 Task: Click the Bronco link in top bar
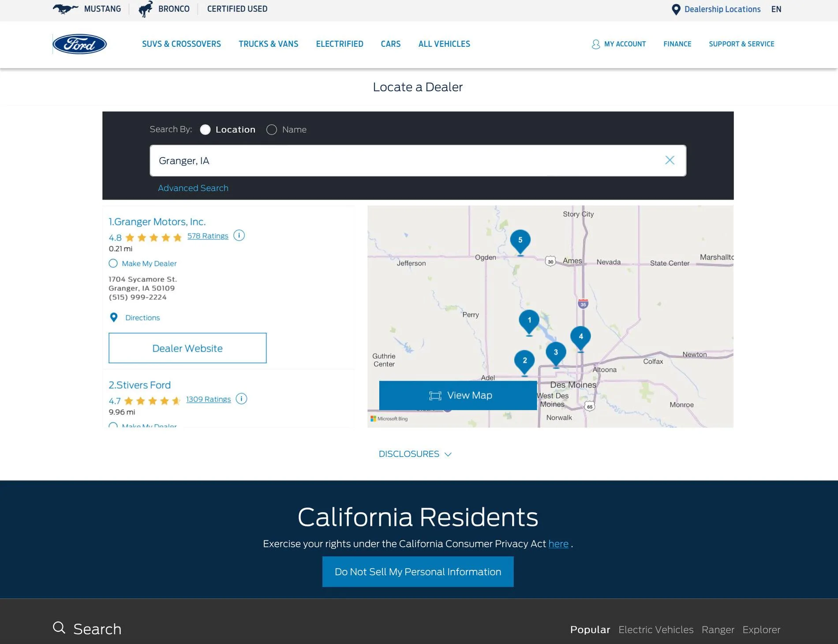click(x=174, y=9)
